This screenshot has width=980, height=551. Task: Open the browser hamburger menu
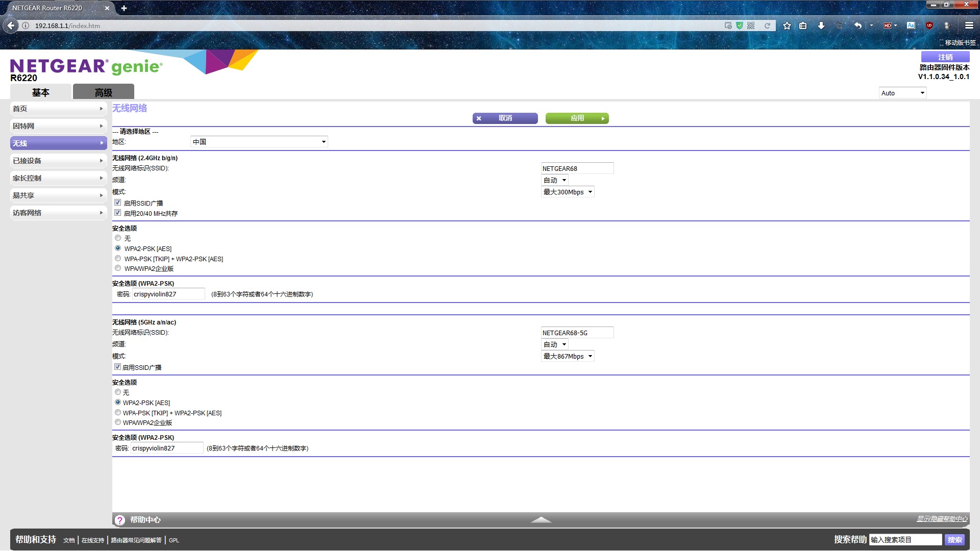pos(969,26)
